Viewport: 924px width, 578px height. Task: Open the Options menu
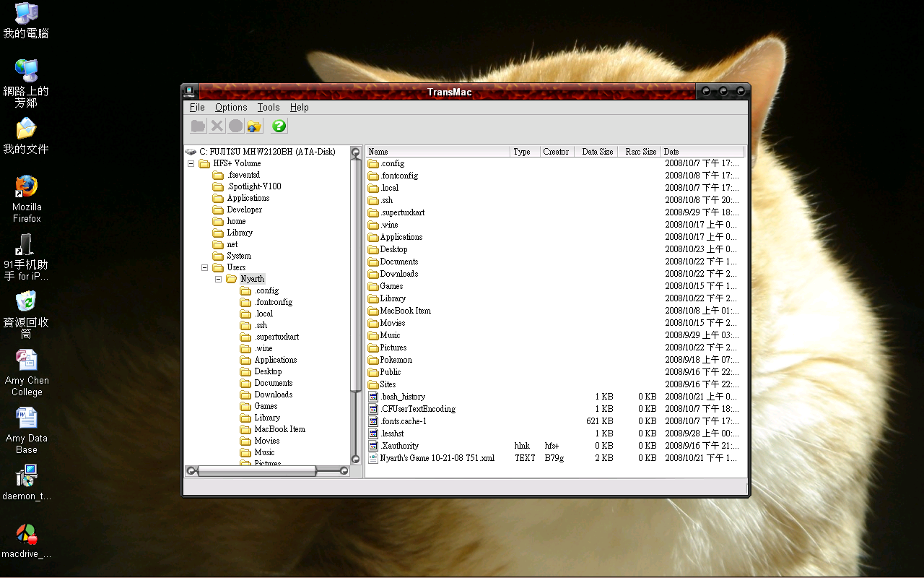[x=231, y=107]
